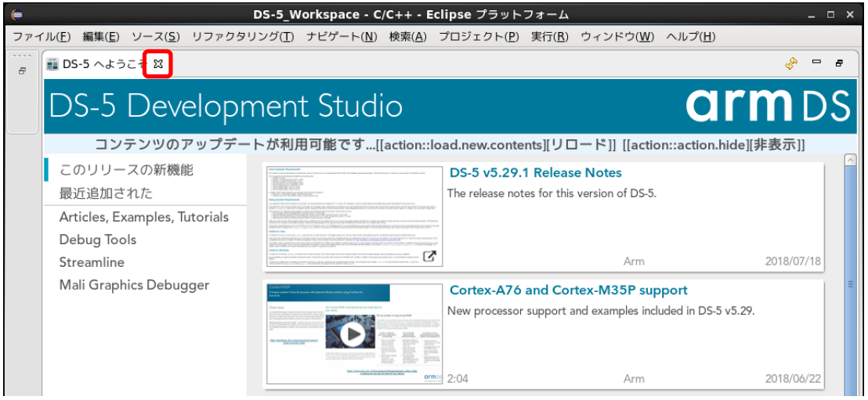This screenshot has width=868, height=400.
Task: Click the DS-5 welcome tab icon
Action: coord(52,65)
